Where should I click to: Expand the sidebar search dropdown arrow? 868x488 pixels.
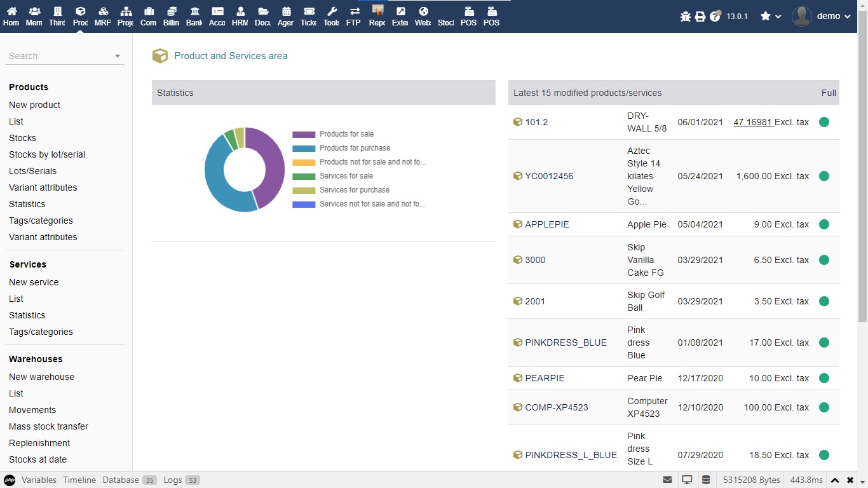tap(117, 56)
